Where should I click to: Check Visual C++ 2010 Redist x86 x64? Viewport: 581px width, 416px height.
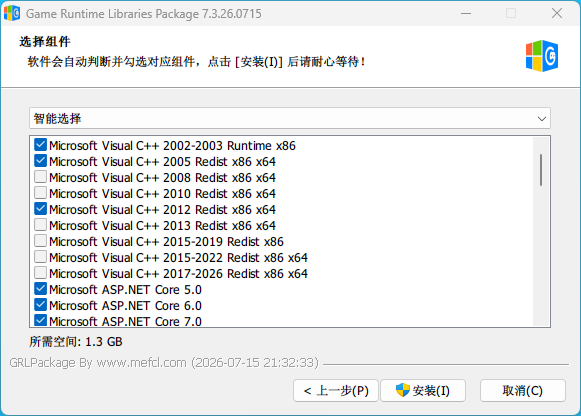(40, 193)
